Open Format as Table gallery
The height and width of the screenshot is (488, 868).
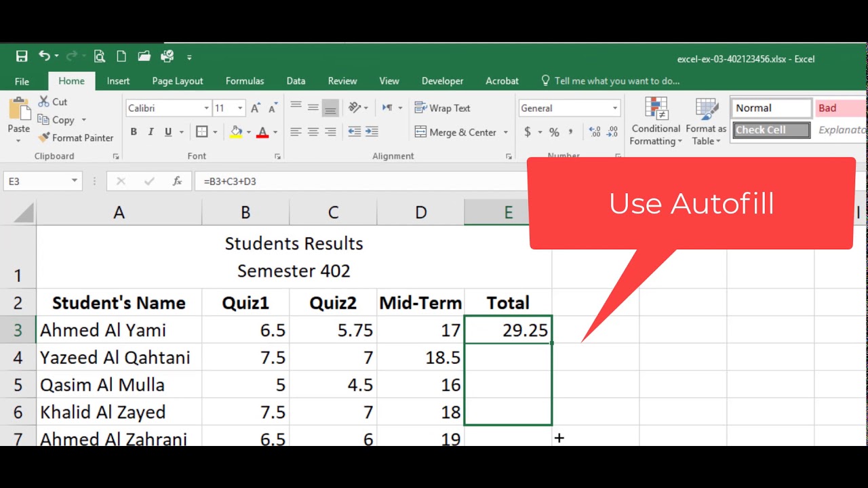coord(706,121)
